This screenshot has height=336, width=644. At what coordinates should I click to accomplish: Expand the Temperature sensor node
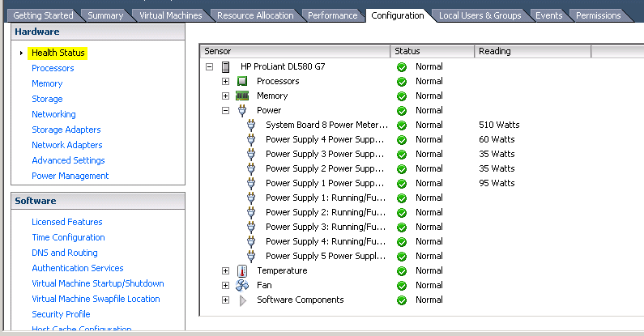[x=225, y=270]
